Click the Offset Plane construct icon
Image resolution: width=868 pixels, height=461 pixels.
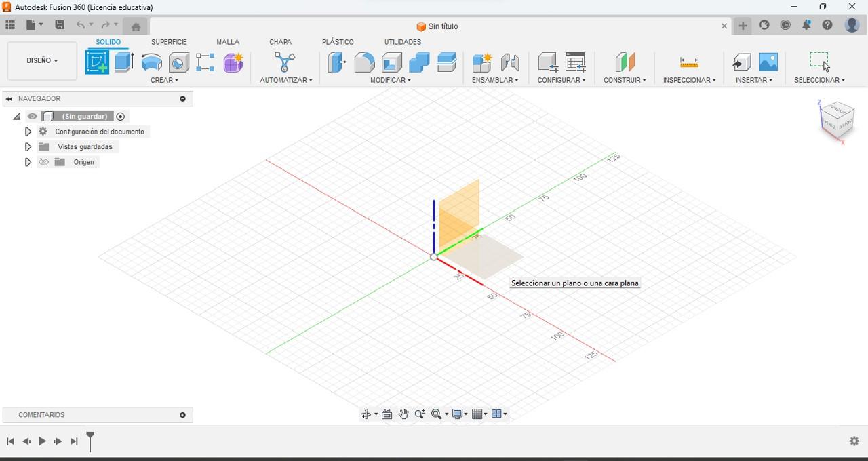tap(625, 62)
